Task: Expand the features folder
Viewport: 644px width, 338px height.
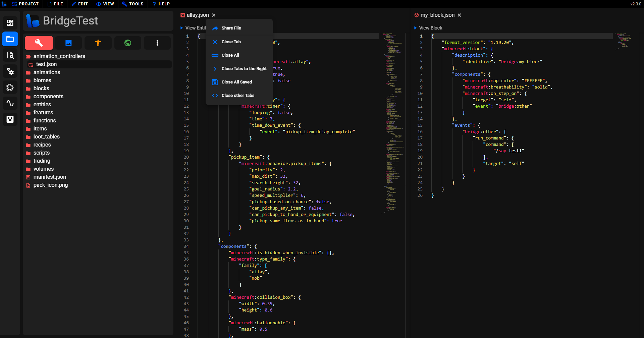Action: (x=43, y=113)
